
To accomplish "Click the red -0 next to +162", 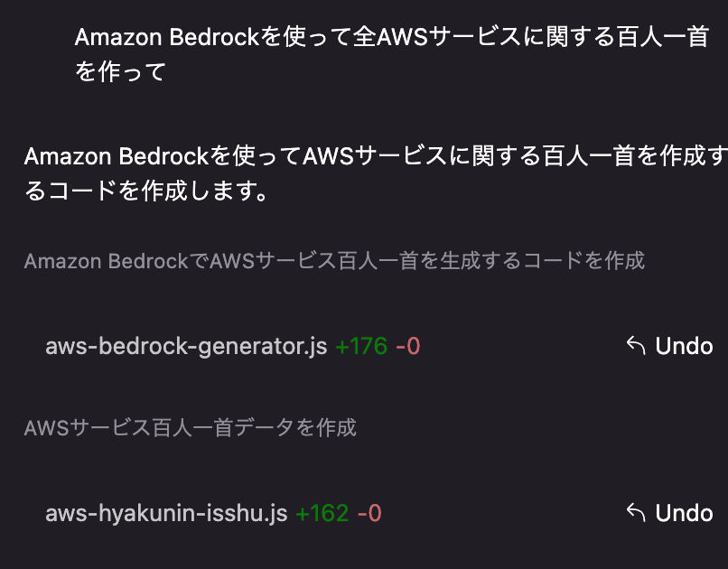I will (x=369, y=513).
